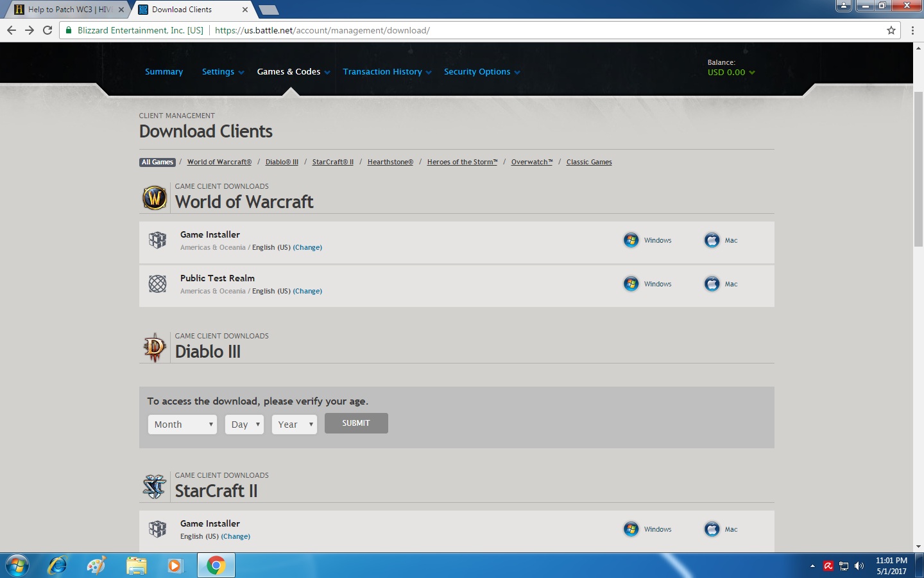The width and height of the screenshot is (924, 578).
Task: Click the Diablo III logo icon
Action: tap(155, 347)
